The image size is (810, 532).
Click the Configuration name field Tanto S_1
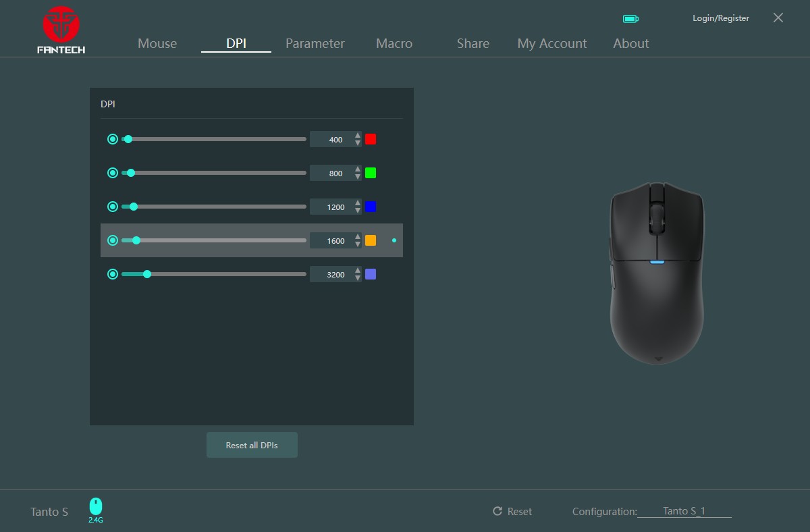pyautogui.click(x=684, y=511)
